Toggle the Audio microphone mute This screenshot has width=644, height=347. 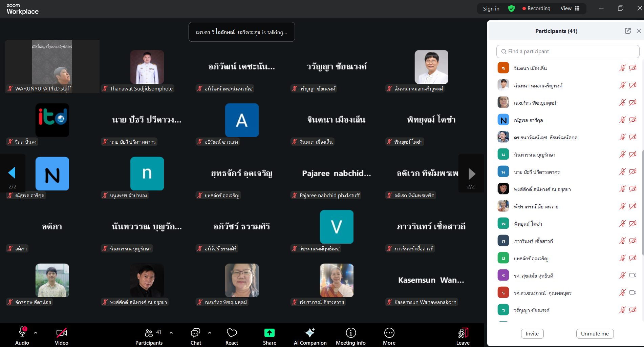click(22, 332)
